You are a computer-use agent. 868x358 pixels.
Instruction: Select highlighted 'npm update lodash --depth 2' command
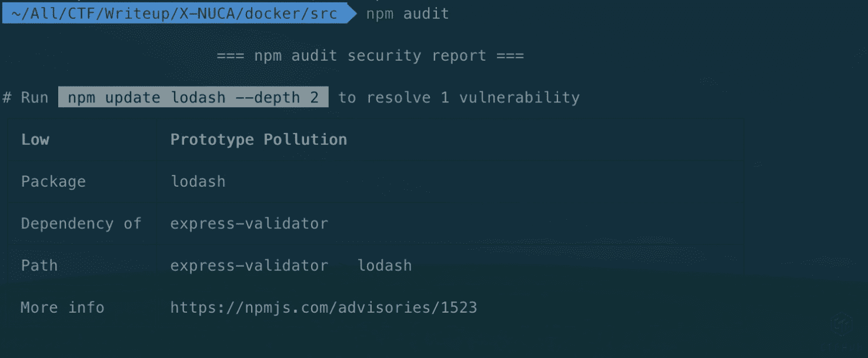pyautogui.click(x=193, y=97)
